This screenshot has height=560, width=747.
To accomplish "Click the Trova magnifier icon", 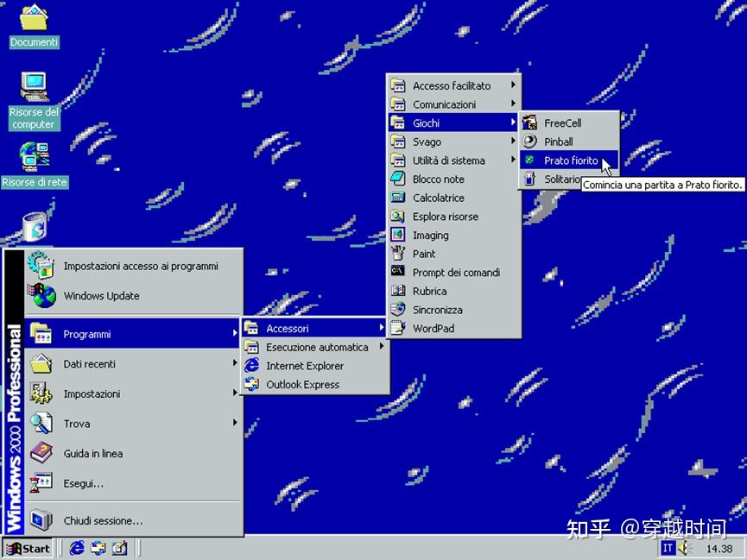I will (x=41, y=424).
